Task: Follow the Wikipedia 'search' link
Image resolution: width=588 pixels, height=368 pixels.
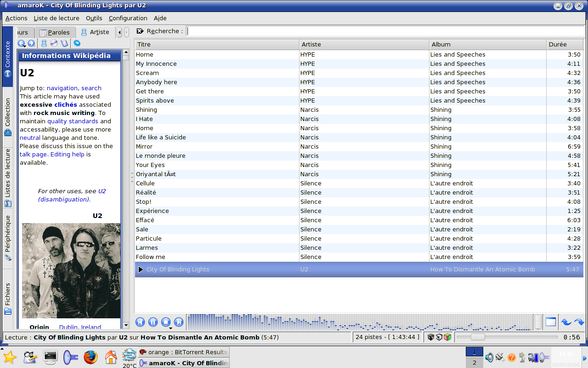Action: click(x=91, y=88)
